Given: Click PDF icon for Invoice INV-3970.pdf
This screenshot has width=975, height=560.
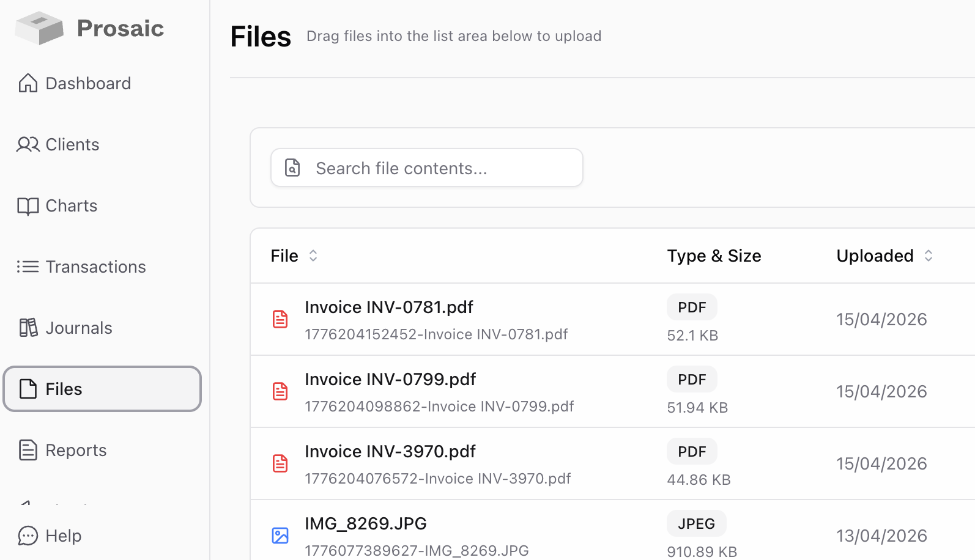Looking at the screenshot, I should coord(280,463).
